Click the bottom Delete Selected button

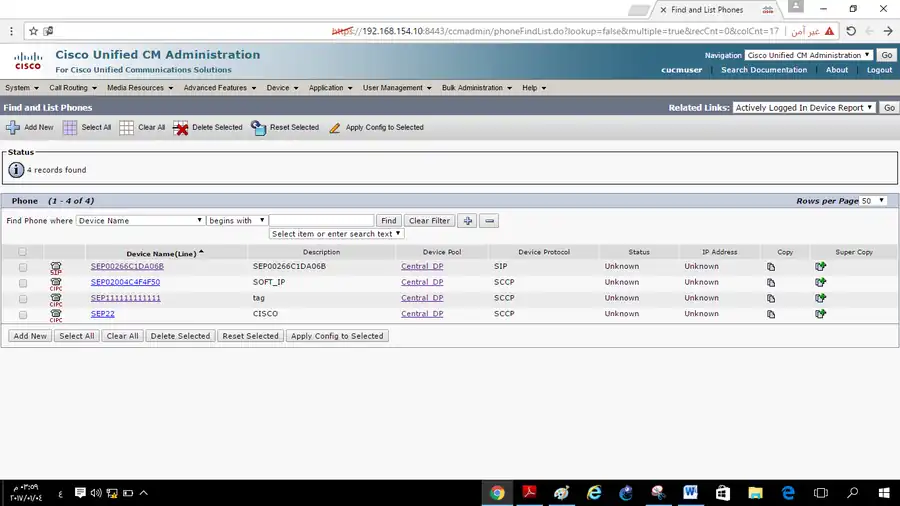tap(180, 336)
